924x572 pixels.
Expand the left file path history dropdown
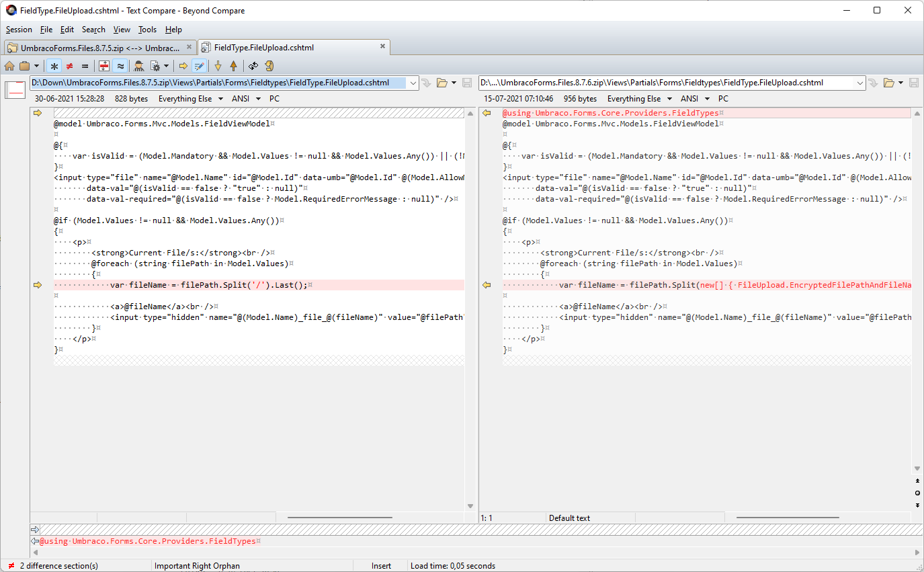[413, 83]
